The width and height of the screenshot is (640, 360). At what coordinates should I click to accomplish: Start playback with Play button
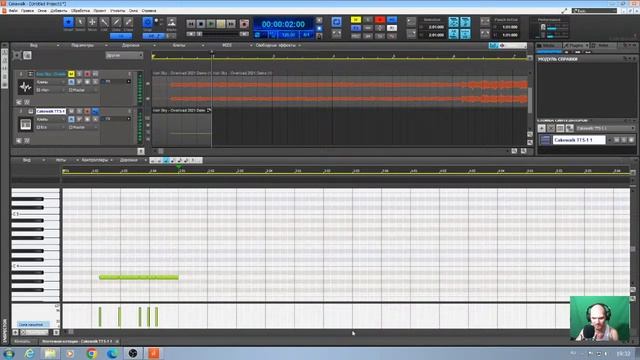point(211,24)
